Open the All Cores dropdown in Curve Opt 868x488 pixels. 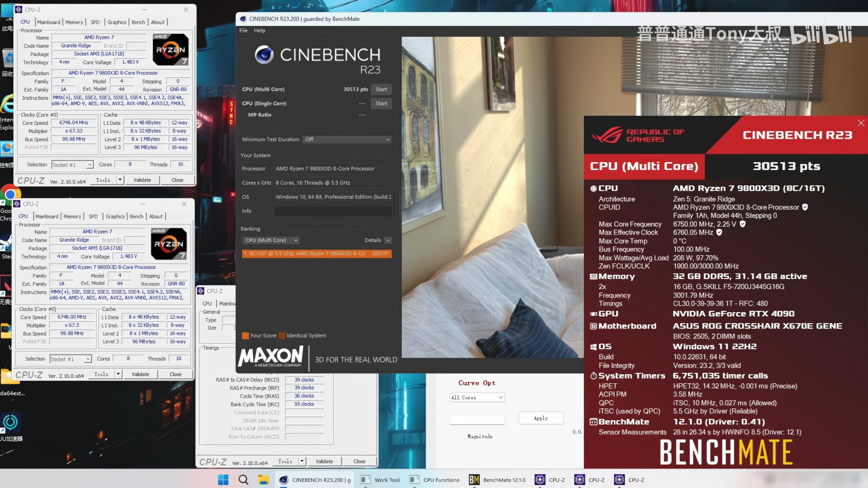477,397
